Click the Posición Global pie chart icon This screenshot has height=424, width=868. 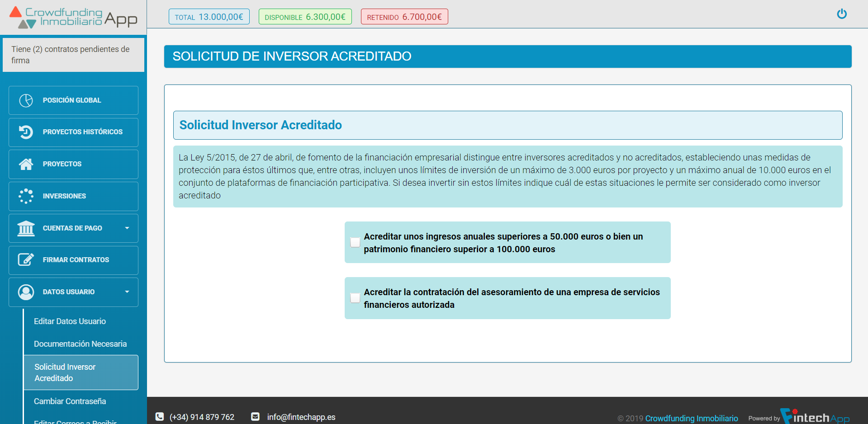pos(26,100)
